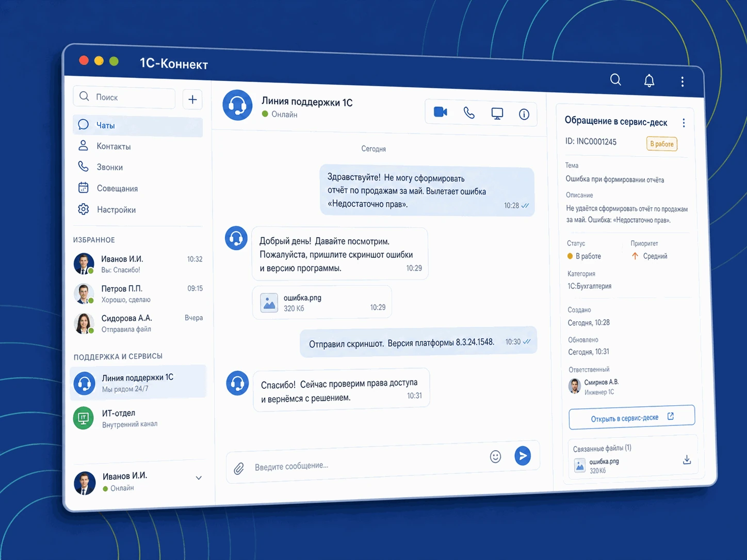Open chat with Петров П.П.

tap(138, 294)
